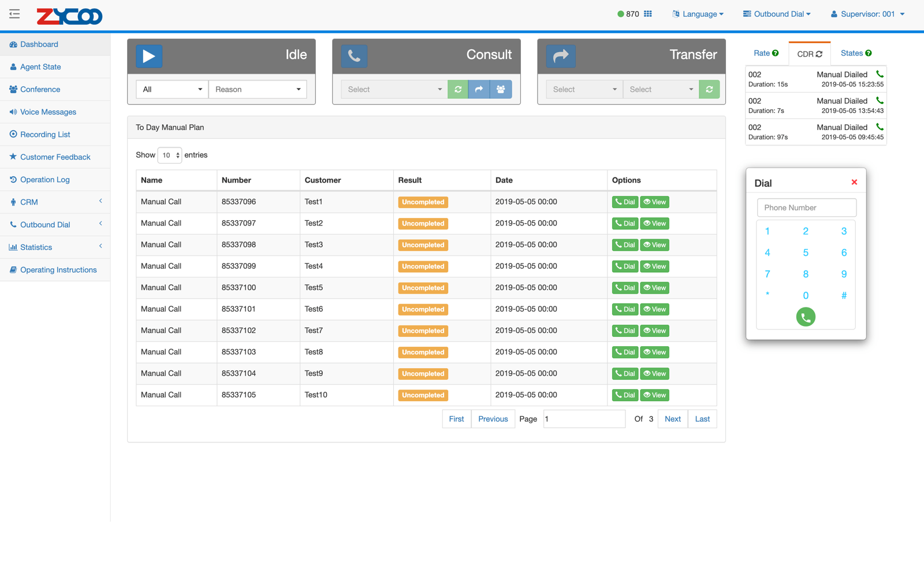The width and height of the screenshot is (924, 578).
Task: Open extension grid icon next to 870
Action: pyautogui.click(x=648, y=14)
